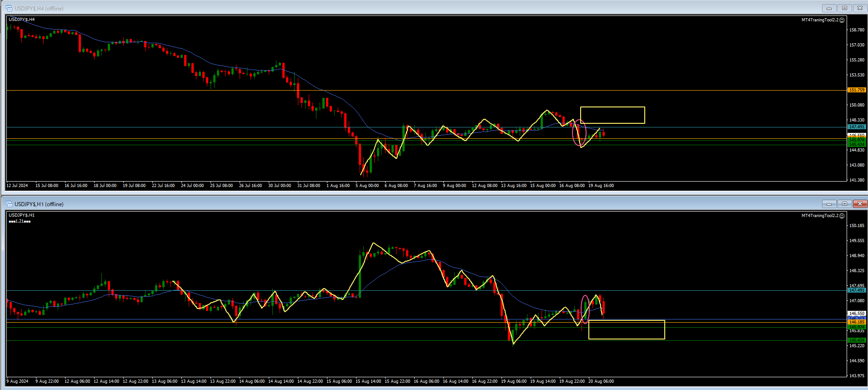Click the white 146.550 current price label in H1
The width and height of the screenshot is (868, 390).
click(857, 314)
